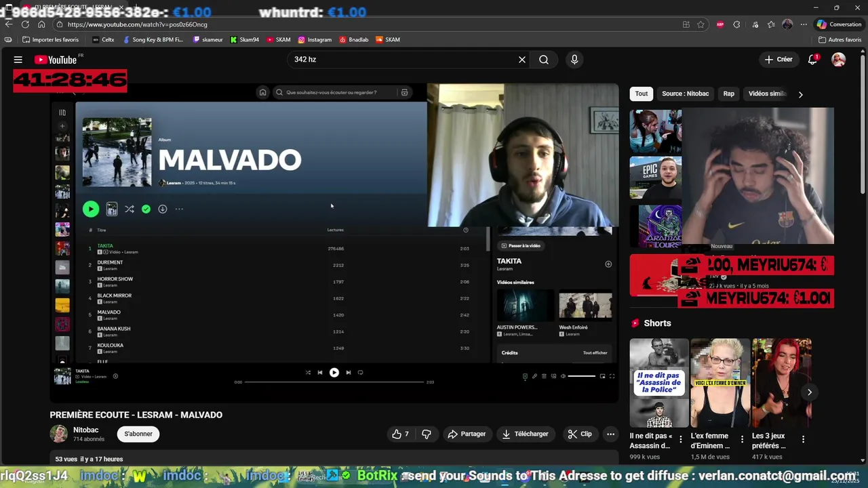Open the favorites list icon in toolbar
This screenshot has width=868, height=488.
coord(771,24)
